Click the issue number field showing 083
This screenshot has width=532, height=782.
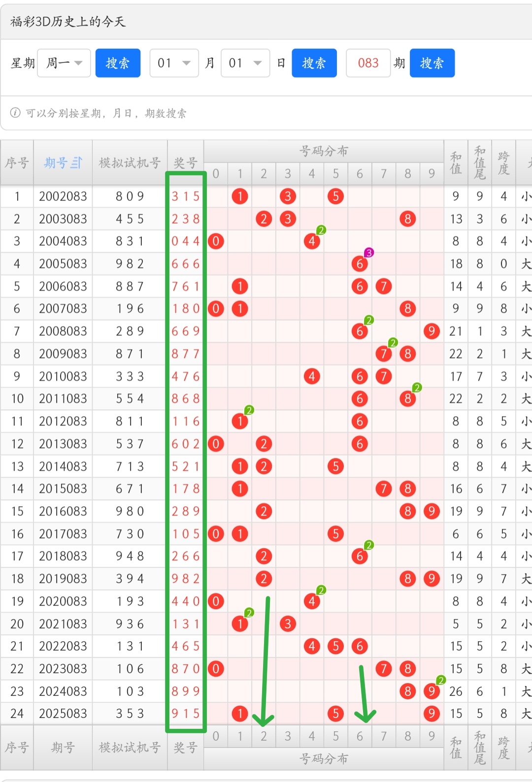pyautogui.click(x=368, y=63)
